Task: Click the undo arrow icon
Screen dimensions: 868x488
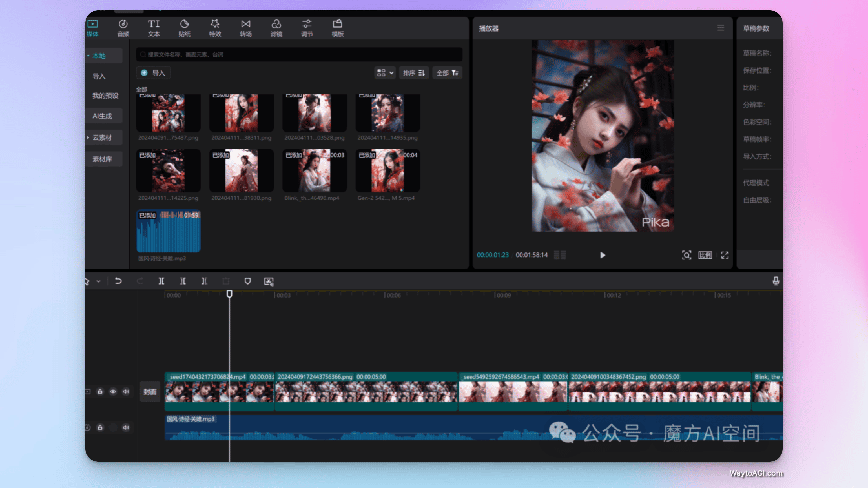Action: point(118,281)
